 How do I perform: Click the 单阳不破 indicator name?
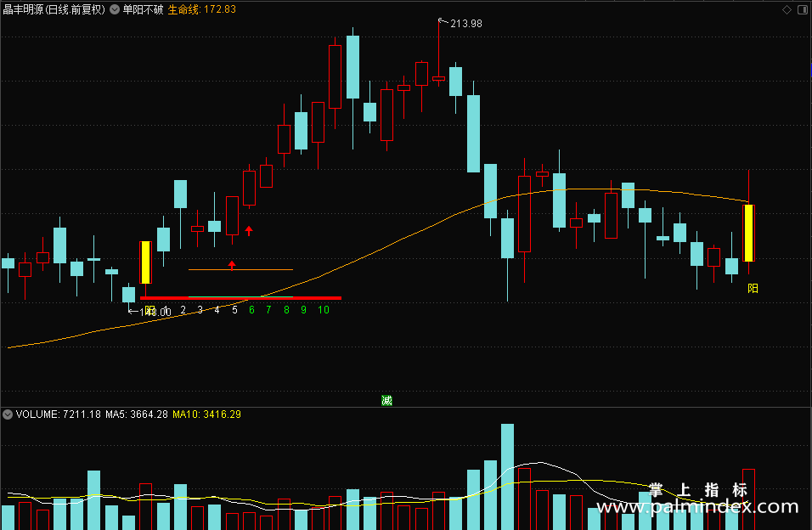tap(143, 9)
